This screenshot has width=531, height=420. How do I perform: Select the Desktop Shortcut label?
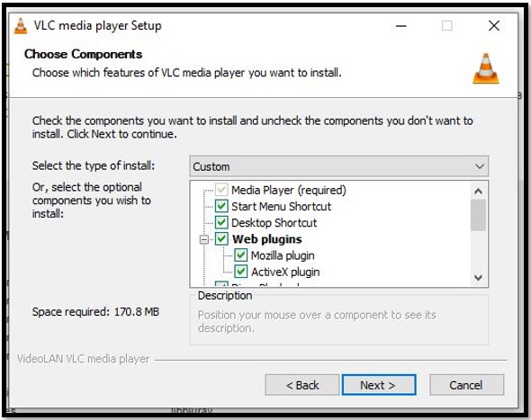[274, 223]
